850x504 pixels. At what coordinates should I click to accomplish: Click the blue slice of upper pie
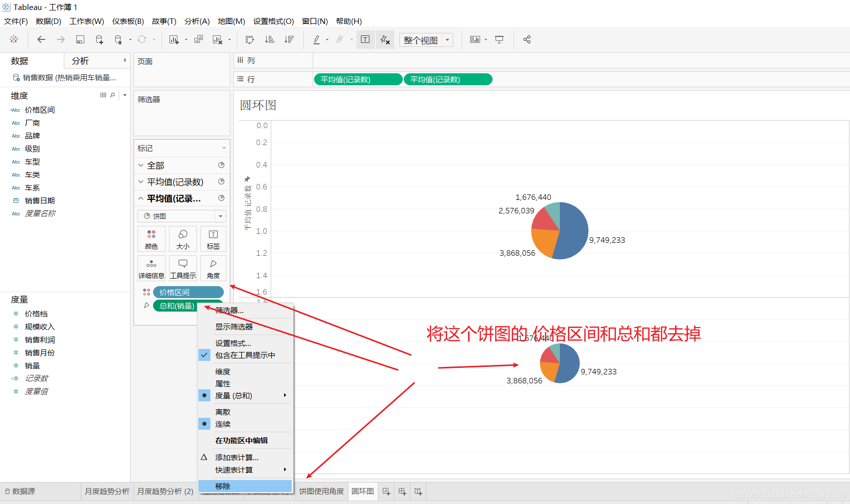(x=574, y=232)
